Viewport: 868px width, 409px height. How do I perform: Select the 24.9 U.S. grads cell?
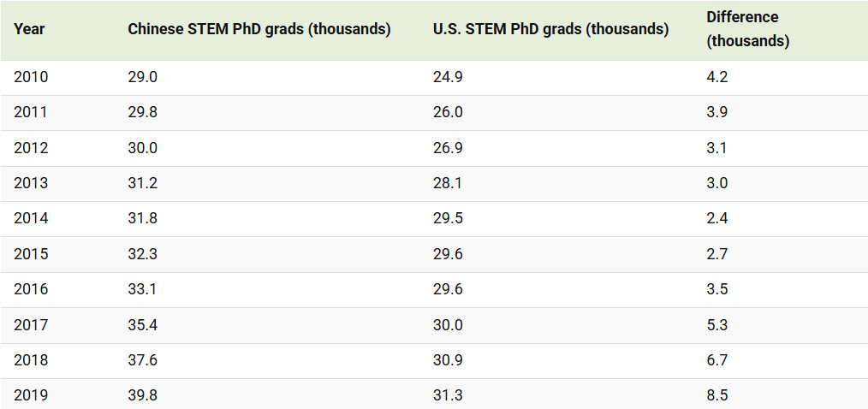pos(449,77)
